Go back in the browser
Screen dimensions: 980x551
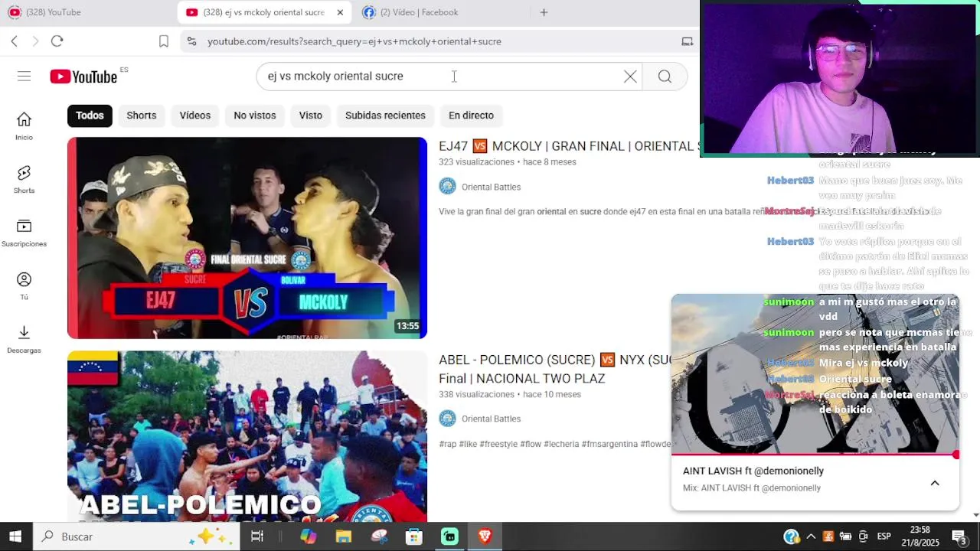coord(14,41)
